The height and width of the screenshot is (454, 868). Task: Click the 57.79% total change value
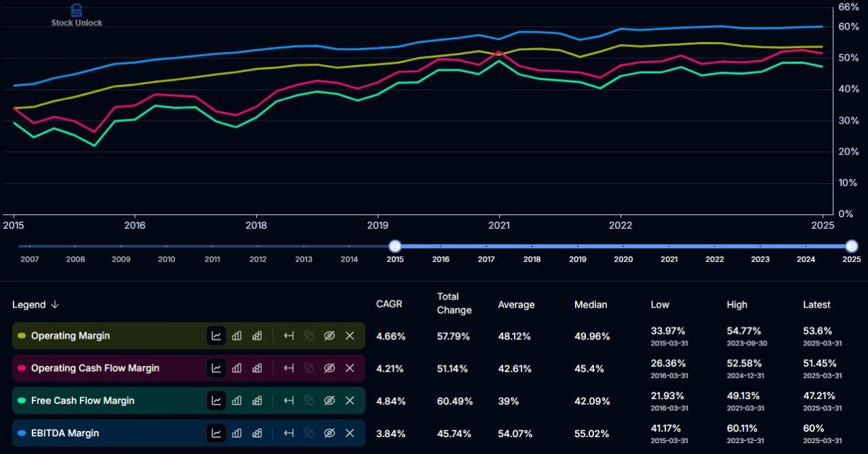pyautogui.click(x=454, y=336)
